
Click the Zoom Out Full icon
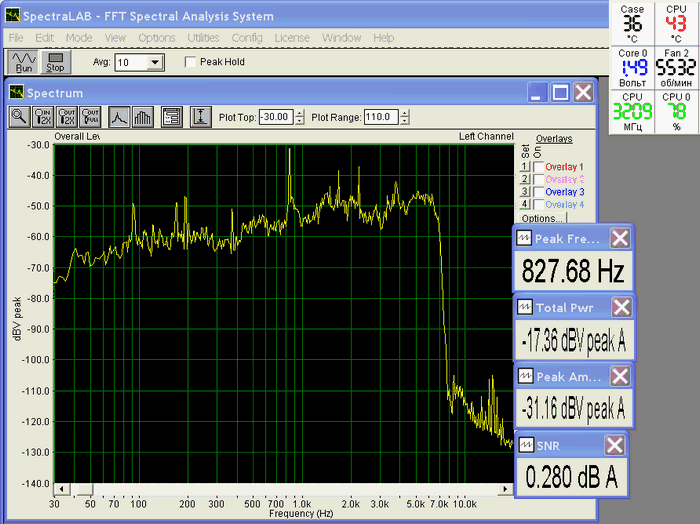[91, 116]
